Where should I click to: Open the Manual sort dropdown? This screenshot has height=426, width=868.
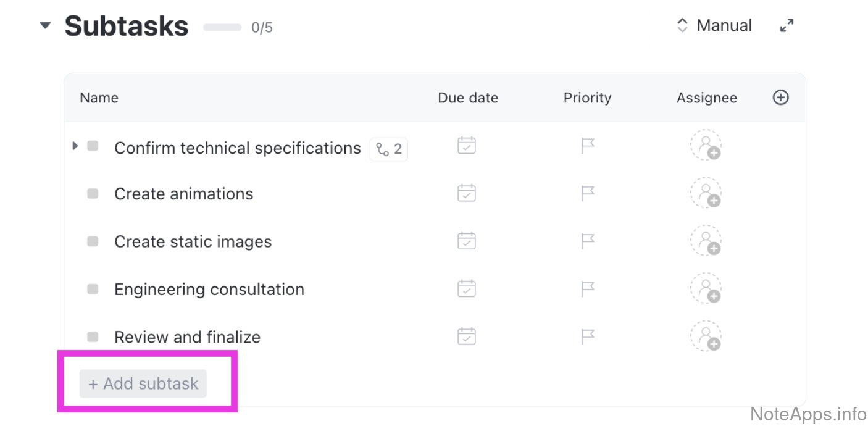tap(715, 26)
